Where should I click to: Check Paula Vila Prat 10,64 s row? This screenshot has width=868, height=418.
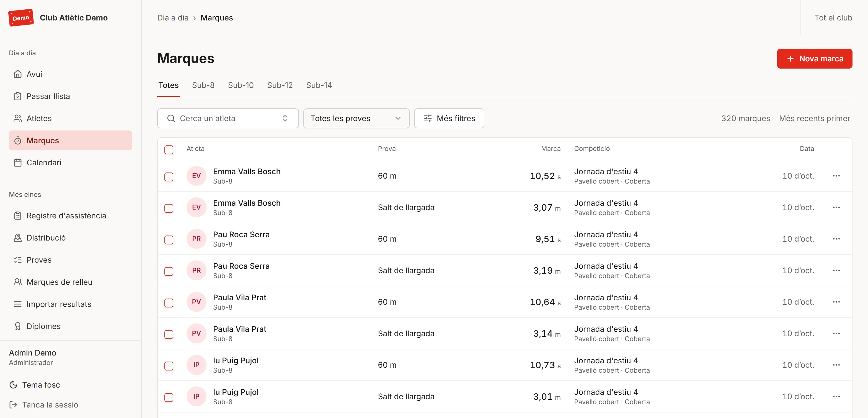point(169,303)
